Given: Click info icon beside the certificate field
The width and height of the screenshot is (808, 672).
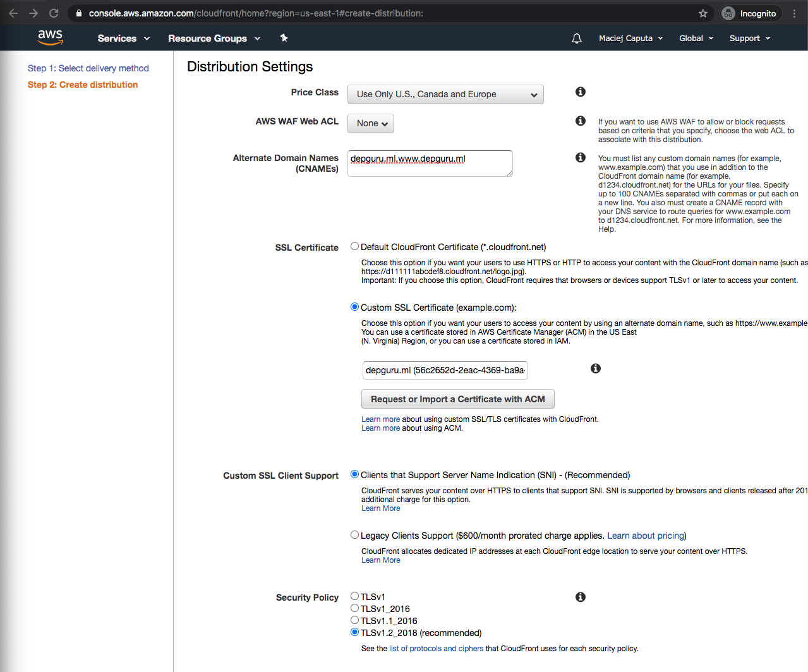Looking at the screenshot, I should point(595,368).
